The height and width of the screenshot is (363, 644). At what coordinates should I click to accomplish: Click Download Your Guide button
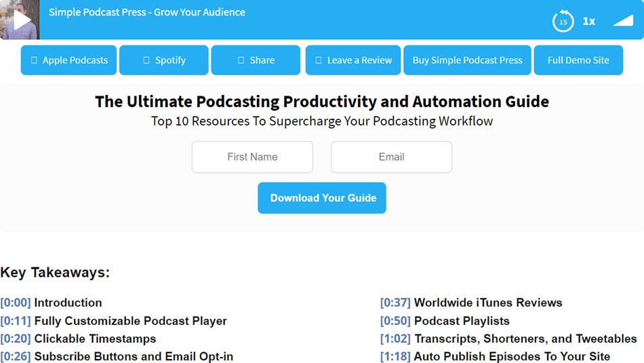(x=322, y=198)
